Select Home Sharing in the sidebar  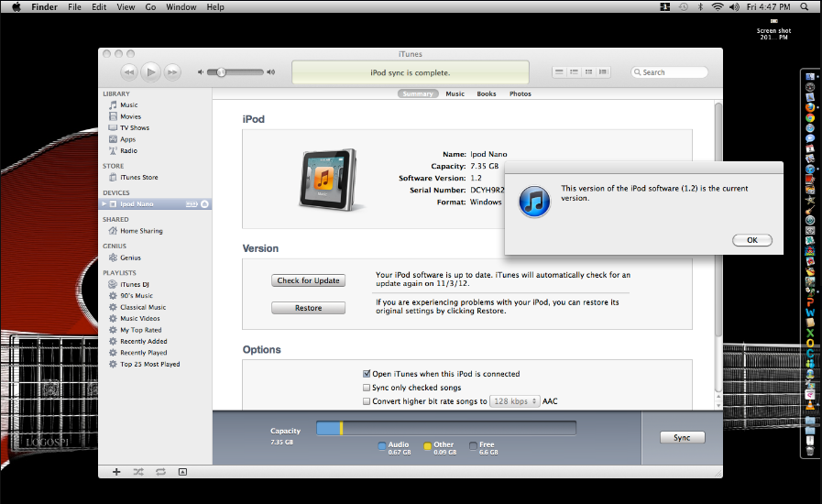tap(141, 231)
